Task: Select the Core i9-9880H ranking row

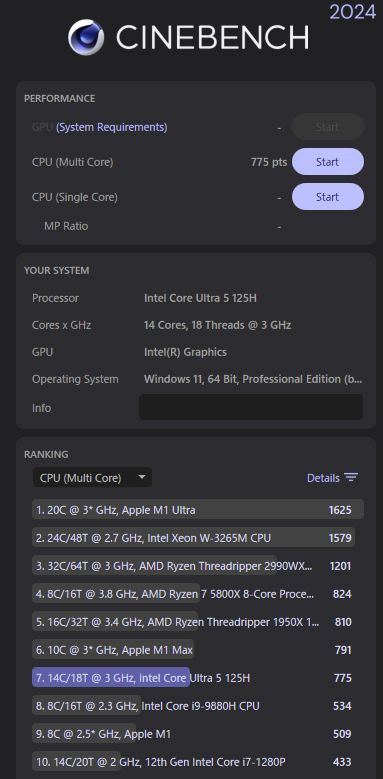Action: (x=198, y=705)
